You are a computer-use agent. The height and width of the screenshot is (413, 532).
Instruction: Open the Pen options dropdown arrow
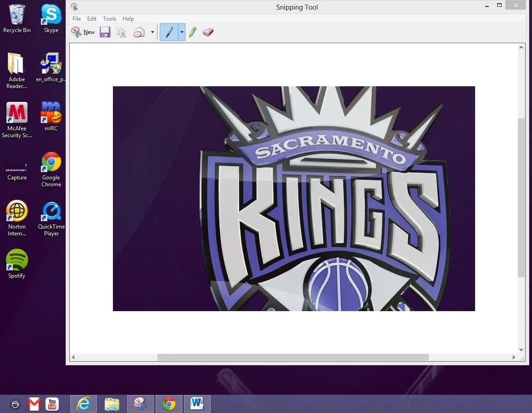pos(182,32)
